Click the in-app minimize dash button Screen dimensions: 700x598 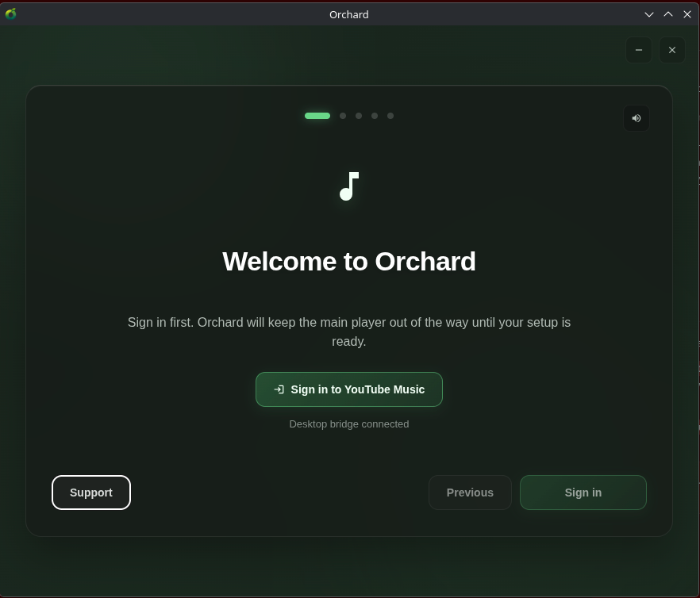tap(639, 50)
